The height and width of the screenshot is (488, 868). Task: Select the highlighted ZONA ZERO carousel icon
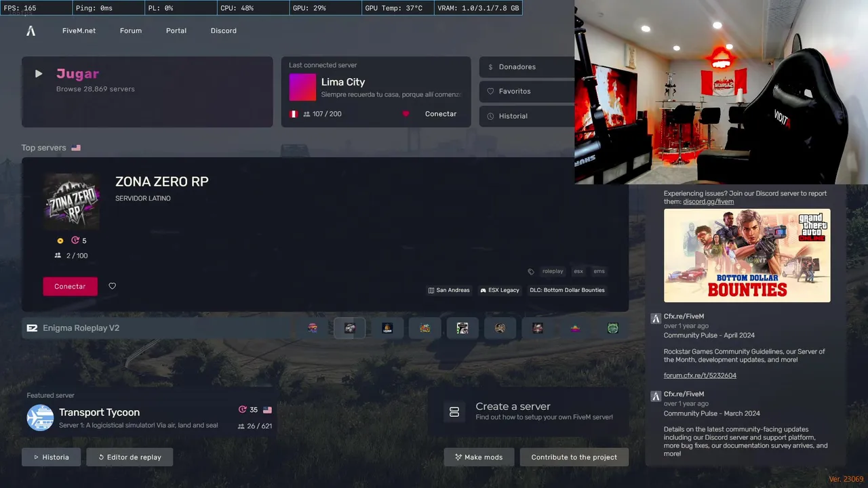350,328
